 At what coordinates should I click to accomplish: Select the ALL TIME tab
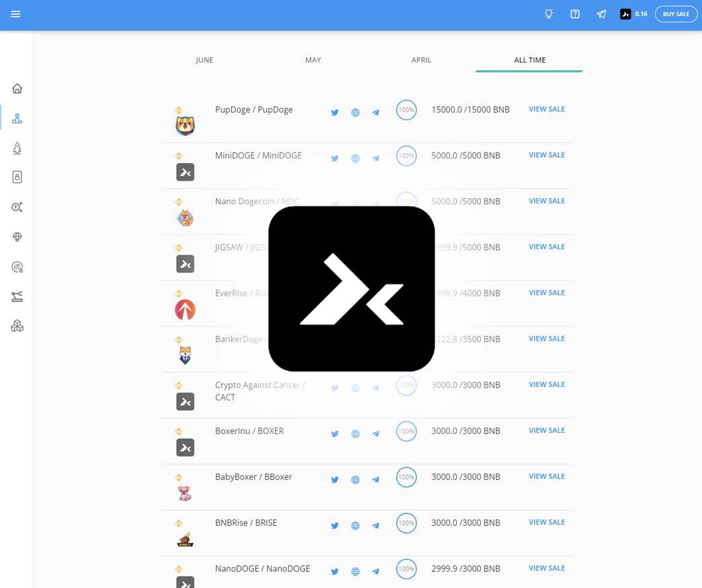pyautogui.click(x=529, y=60)
